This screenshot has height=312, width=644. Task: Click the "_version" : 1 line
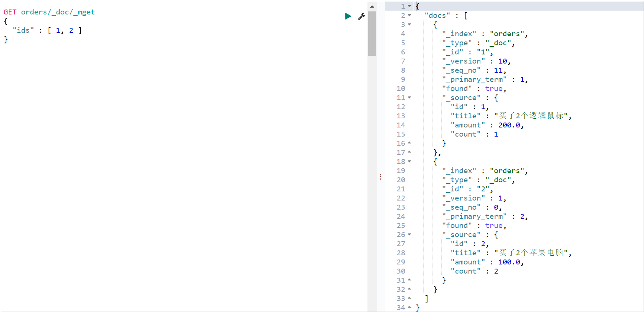(474, 198)
